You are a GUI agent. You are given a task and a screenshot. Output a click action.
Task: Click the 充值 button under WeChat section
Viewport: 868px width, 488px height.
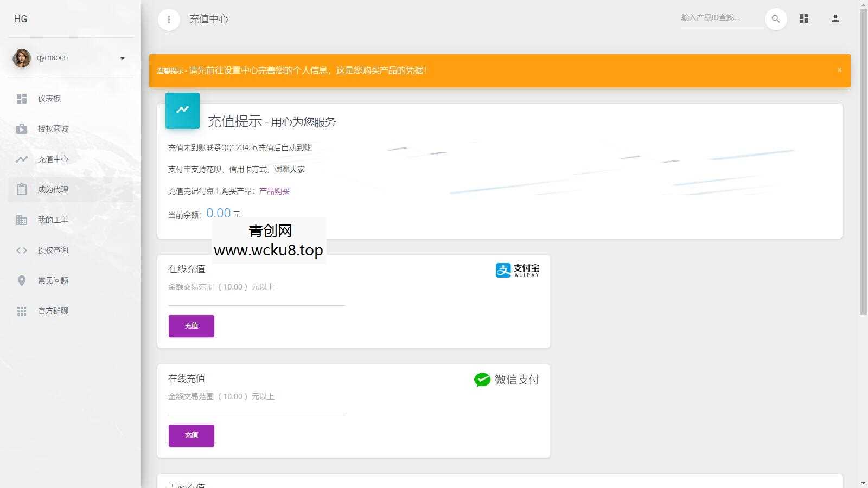[191, 435]
